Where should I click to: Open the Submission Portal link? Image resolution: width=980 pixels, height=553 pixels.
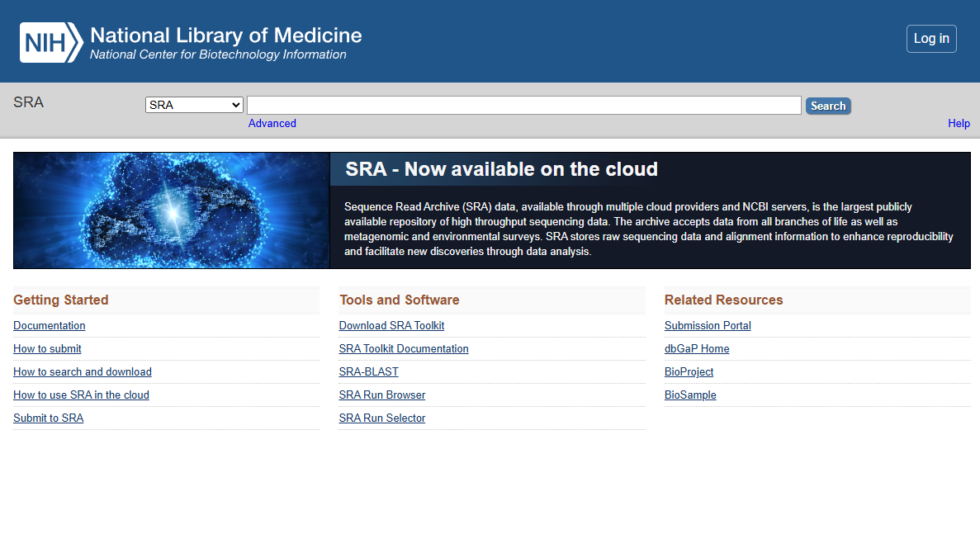708,325
